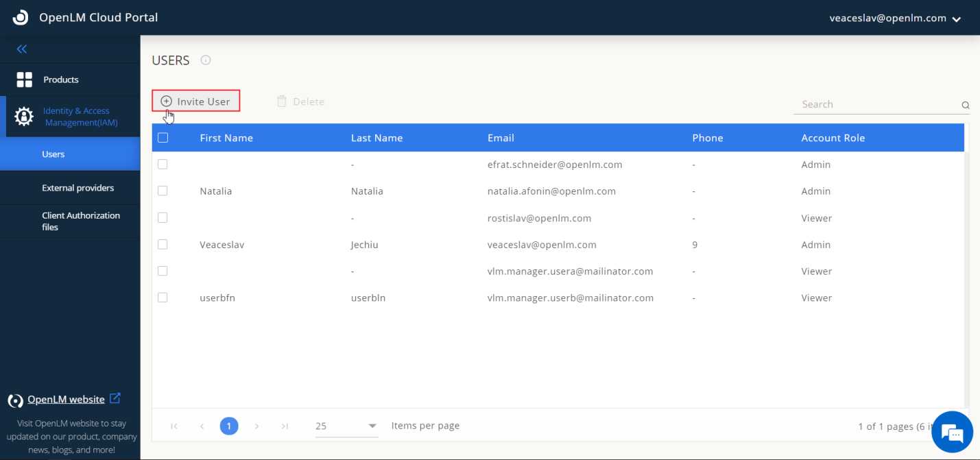
Task: Open the chat support bubble
Action: 953,433
